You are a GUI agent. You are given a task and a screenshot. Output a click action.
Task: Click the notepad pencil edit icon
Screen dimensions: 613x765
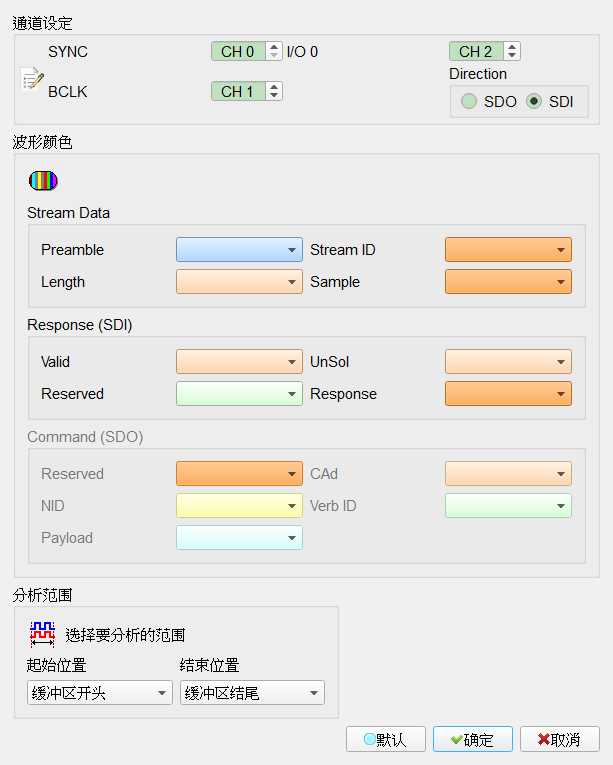click(33, 79)
